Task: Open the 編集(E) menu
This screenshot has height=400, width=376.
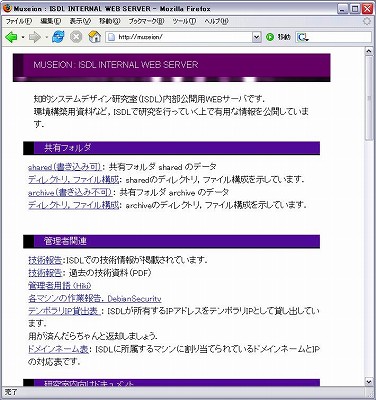Action: click(51, 21)
